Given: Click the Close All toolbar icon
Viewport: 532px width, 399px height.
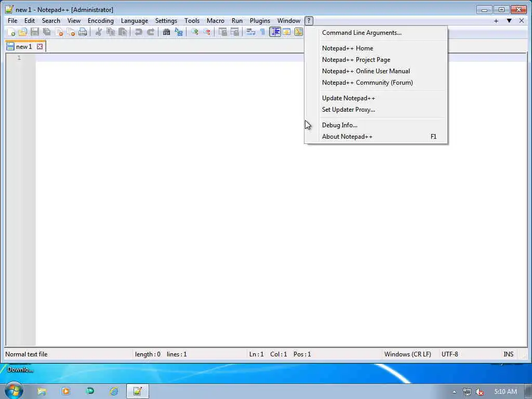Looking at the screenshot, I should [x=71, y=32].
